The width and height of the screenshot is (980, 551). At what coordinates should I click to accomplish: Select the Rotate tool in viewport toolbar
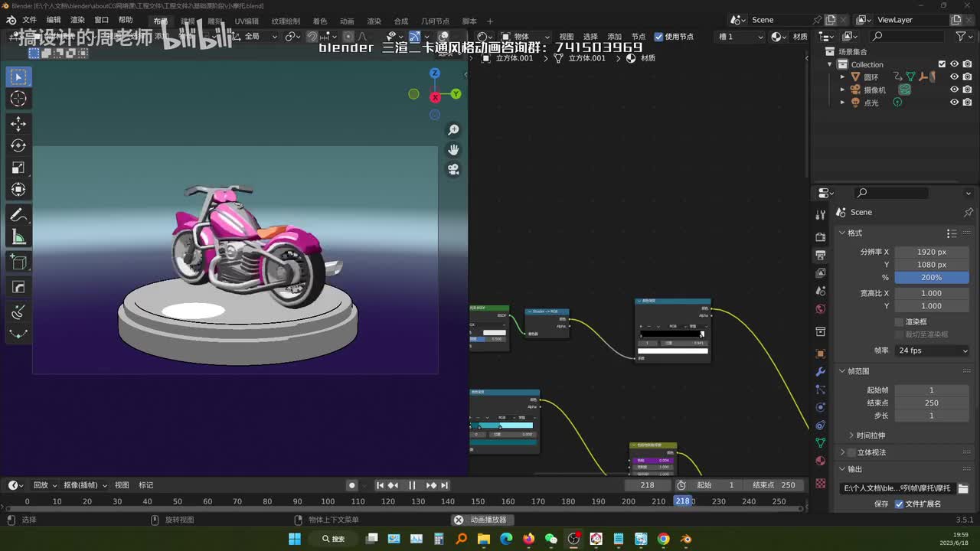(x=18, y=145)
